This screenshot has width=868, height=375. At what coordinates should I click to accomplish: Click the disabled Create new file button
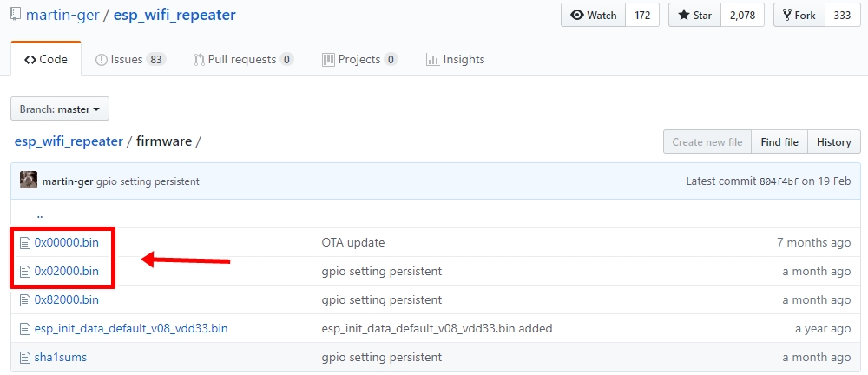(x=707, y=141)
